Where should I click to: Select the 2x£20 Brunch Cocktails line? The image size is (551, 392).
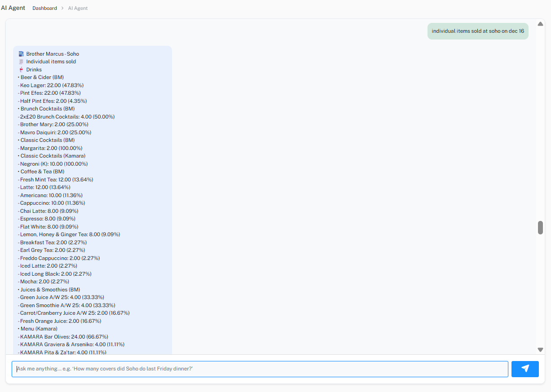click(x=66, y=117)
